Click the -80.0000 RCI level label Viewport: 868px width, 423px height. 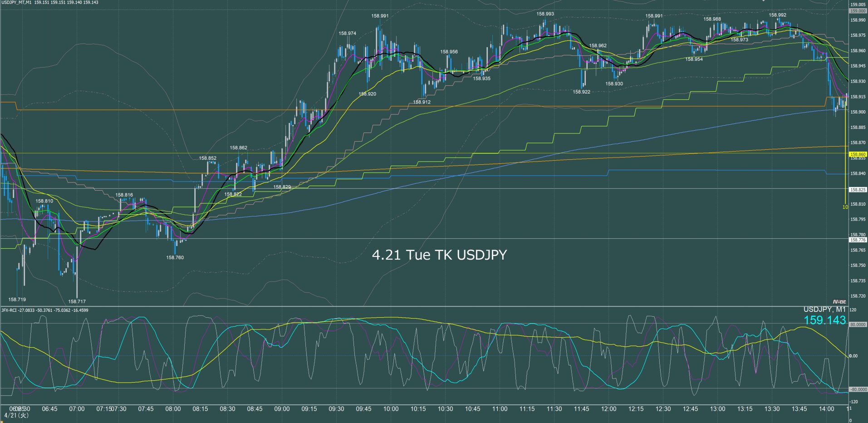pos(858,389)
